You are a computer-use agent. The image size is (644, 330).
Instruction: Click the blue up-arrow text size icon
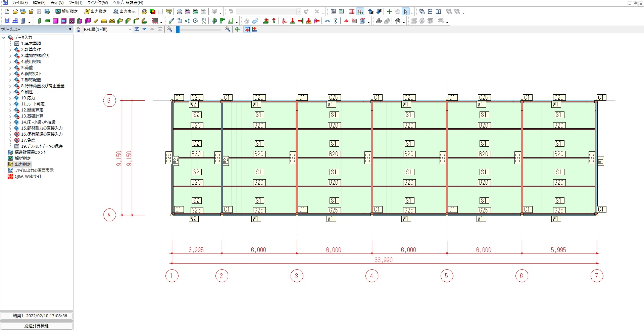(371, 11)
